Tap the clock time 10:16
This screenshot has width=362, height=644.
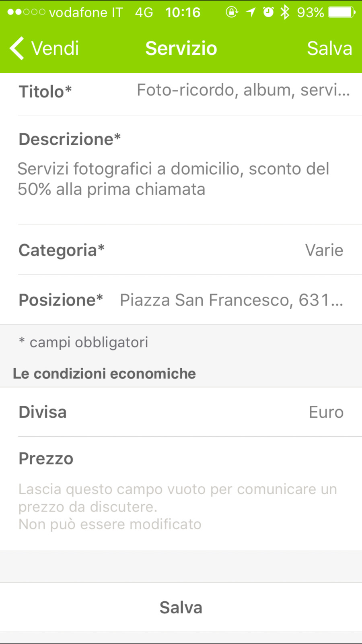[183, 12]
